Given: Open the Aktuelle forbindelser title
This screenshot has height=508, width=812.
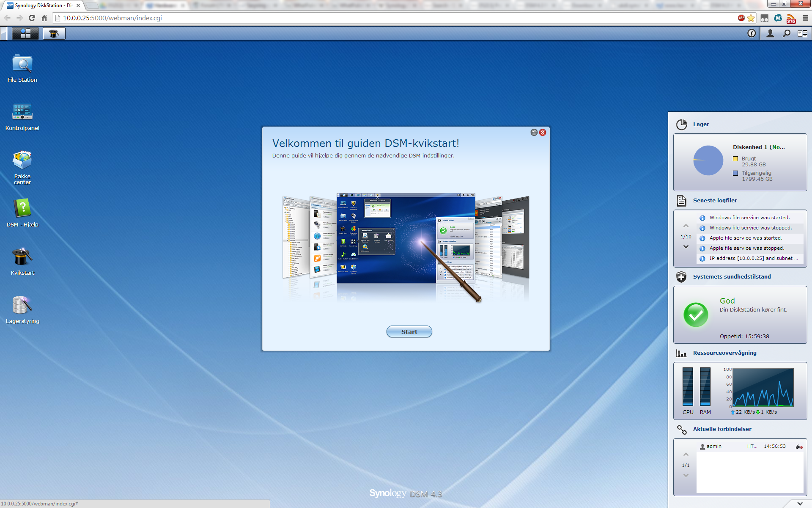Looking at the screenshot, I should click(x=722, y=429).
